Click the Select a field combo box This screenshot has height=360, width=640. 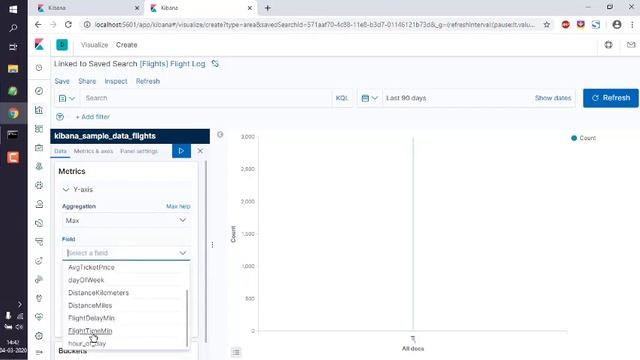(x=126, y=253)
